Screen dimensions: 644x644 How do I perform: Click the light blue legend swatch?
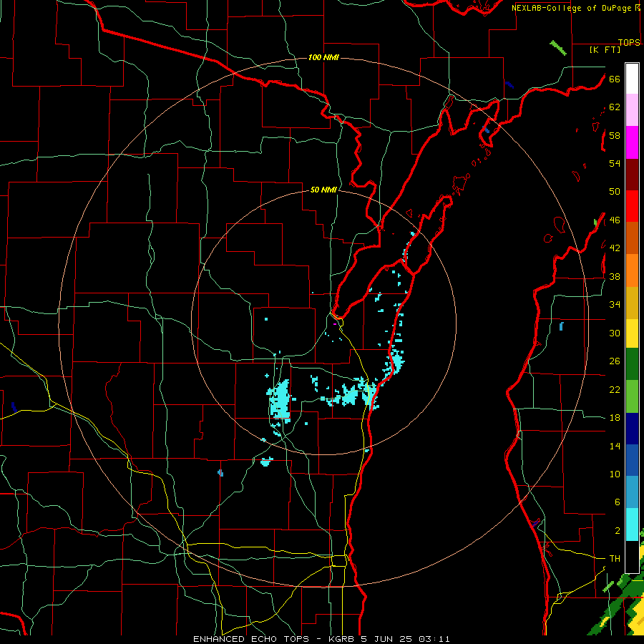coord(632,492)
